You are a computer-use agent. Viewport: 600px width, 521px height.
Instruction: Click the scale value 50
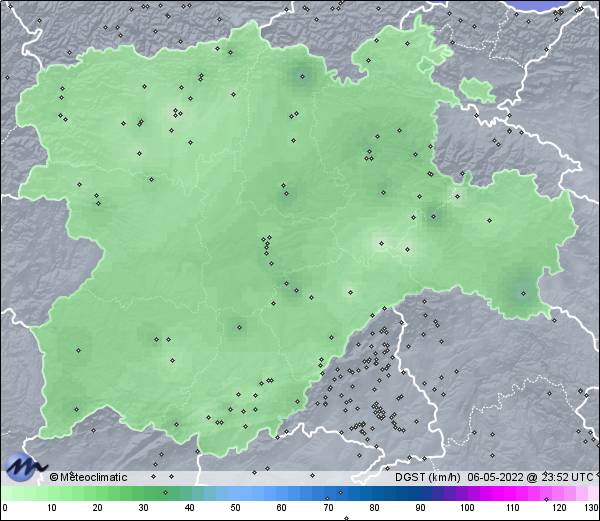pos(235,508)
